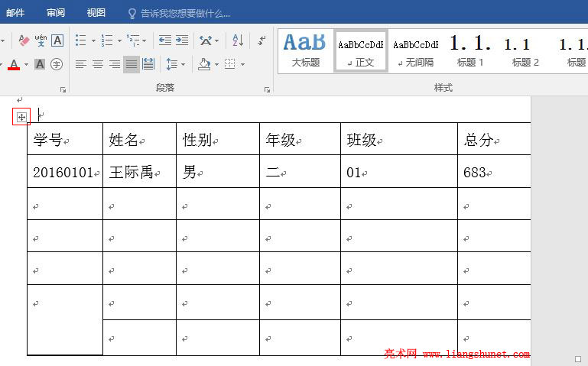Image resolution: width=588 pixels, height=366 pixels.
Task: Apply the 无间隔 style
Action: point(415,50)
